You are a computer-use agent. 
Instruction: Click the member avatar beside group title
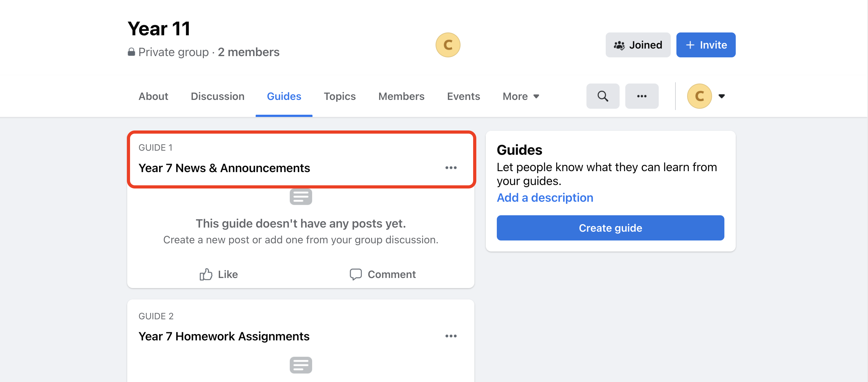pyautogui.click(x=448, y=45)
